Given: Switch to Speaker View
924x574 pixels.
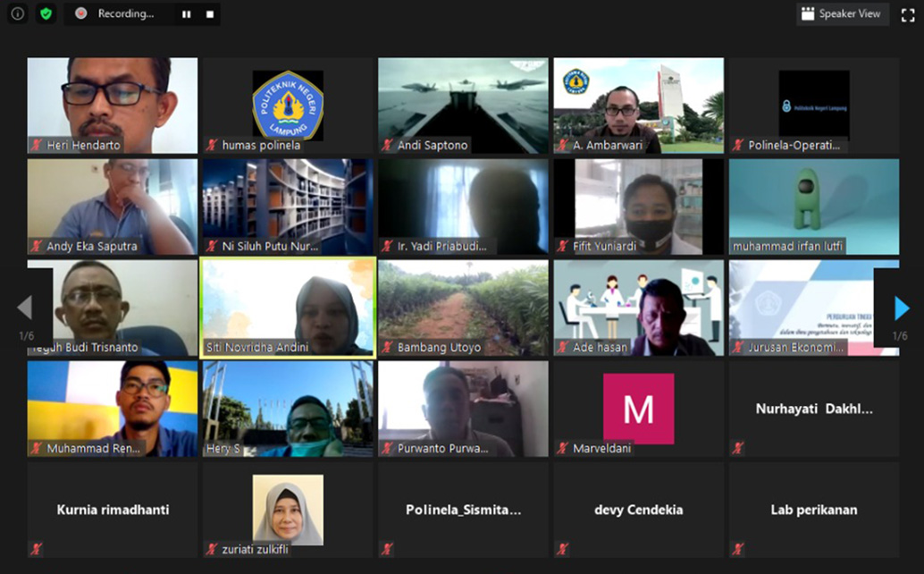Looking at the screenshot, I should pyautogui.click(x=841, y=14).
